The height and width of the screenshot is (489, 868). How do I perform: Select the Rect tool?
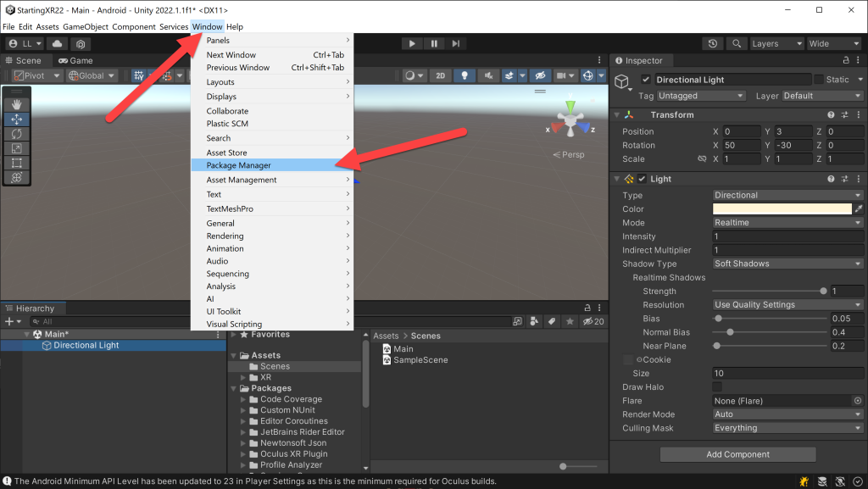(x=17, y=164)
